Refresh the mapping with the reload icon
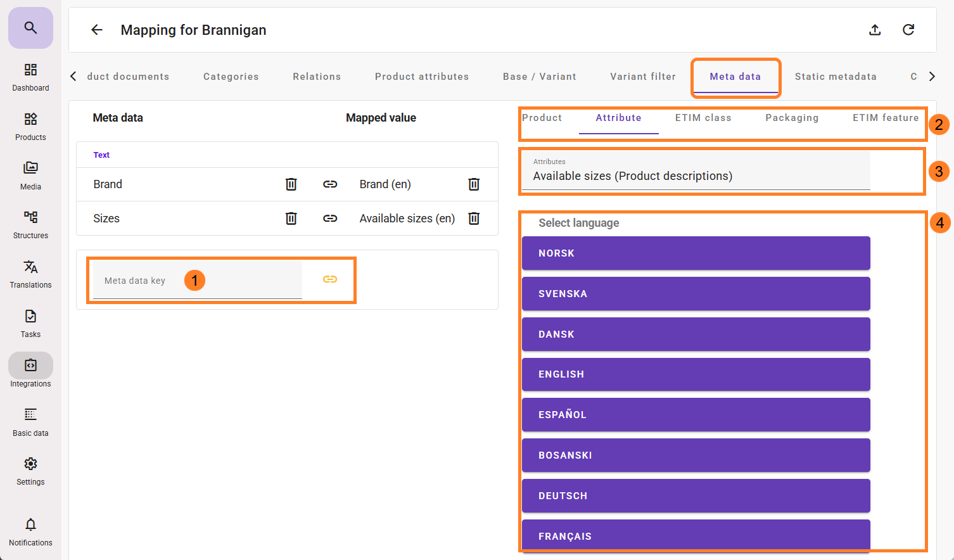The height and width of the screenshot is (560, 954). pyautogui.click(x=908, y=30)
